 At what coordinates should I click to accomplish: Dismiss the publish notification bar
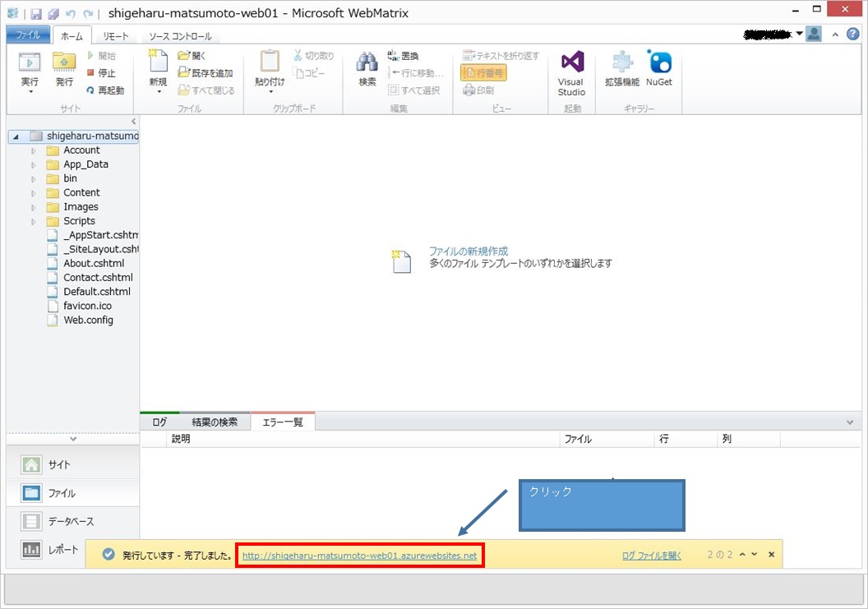(x=771, y=554)
